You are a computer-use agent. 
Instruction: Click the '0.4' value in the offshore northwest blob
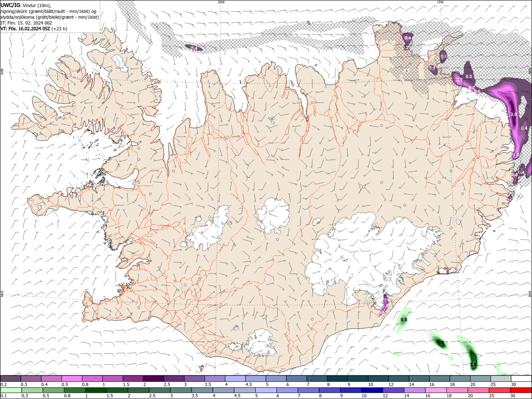194,48
